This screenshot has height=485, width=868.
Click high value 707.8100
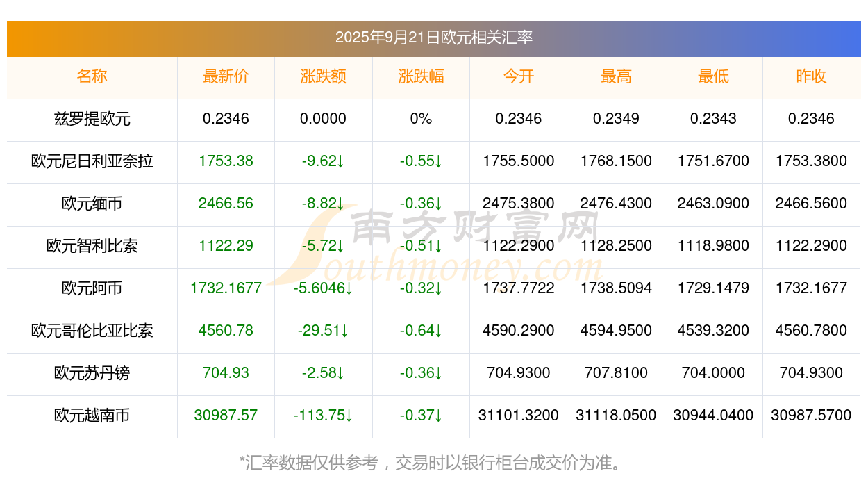pyautogui.click(x=616, y=373)
